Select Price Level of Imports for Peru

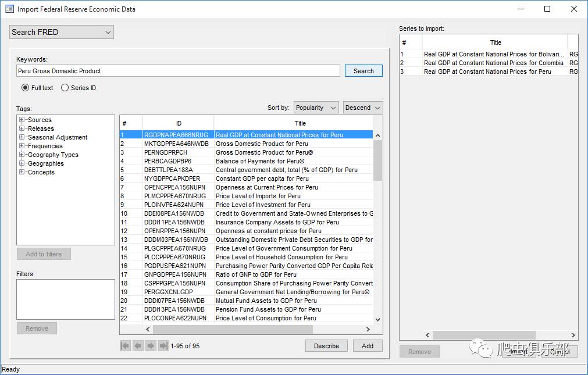tap(247, 196)
